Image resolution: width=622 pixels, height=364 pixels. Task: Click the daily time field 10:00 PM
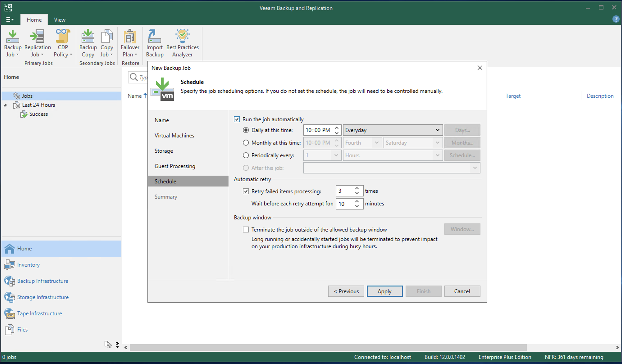click(318, 130)
